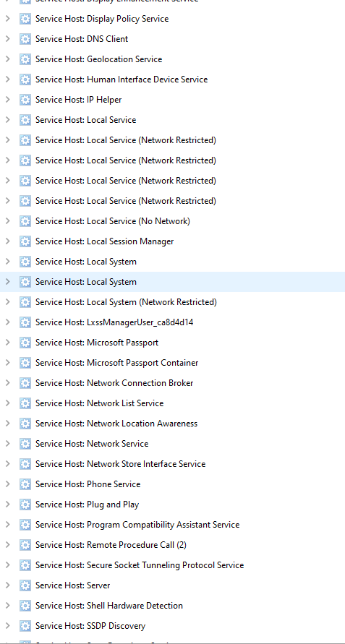This screenshot has width=345, height=644.
Task: Select Service Host: Server process
Action: click(x=172, y=585)
